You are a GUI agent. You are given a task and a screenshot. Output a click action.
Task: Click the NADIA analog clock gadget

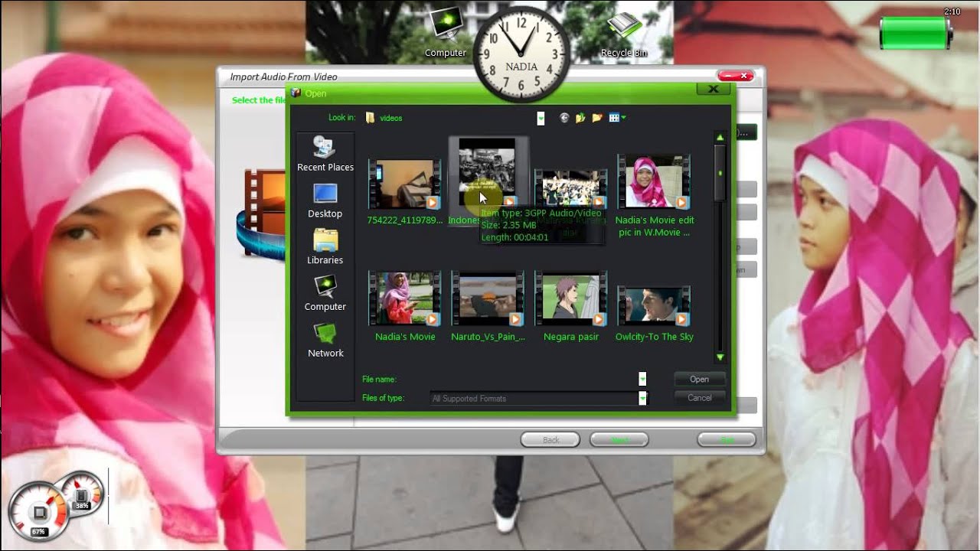pos(521,55)
